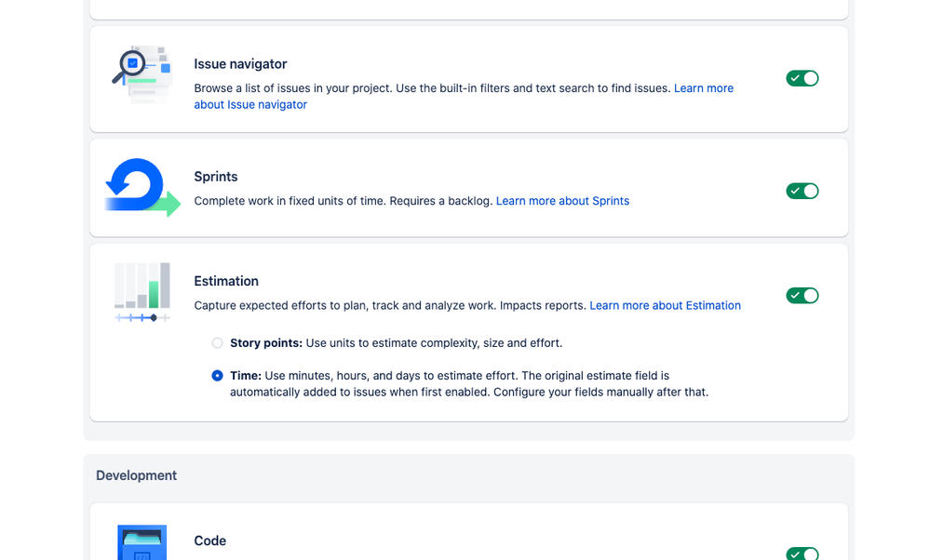Click the Issue navigator magnifier illustration icon
The image size is (930, 560).
pyautogui.click(x=142, y=74)
